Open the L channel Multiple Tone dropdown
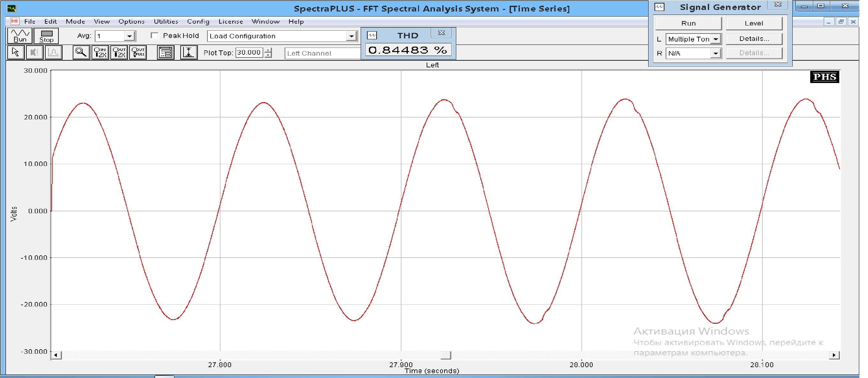868x378 pixels. [715, 39]
